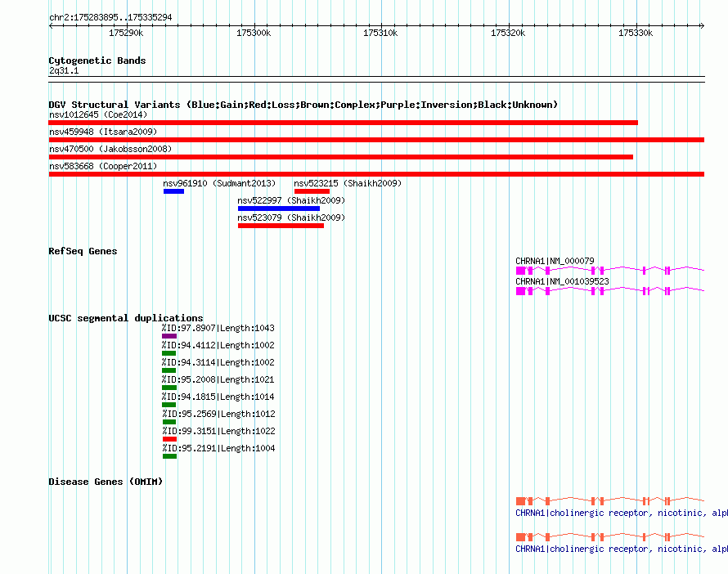728x574 pixels.
Task: Click the 175300k ruler tick label
Action: [x=254, y=33]
